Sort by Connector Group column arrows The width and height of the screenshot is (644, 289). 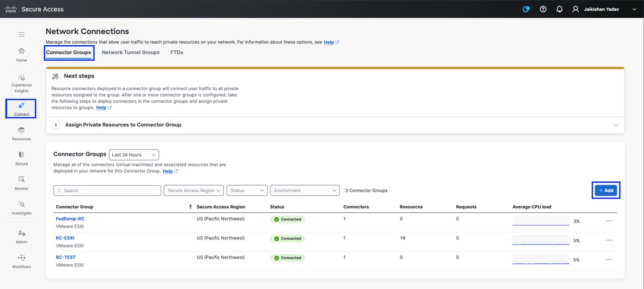pos(190,207)
